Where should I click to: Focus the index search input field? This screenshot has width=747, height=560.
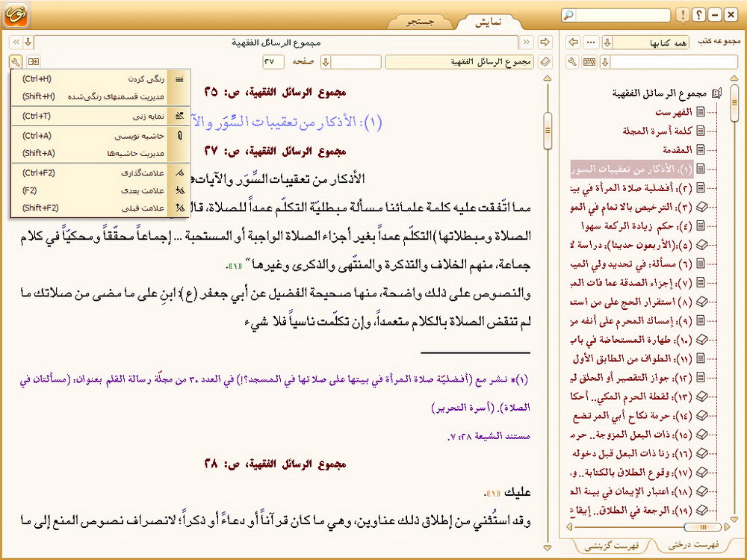(x=674, y=62)
